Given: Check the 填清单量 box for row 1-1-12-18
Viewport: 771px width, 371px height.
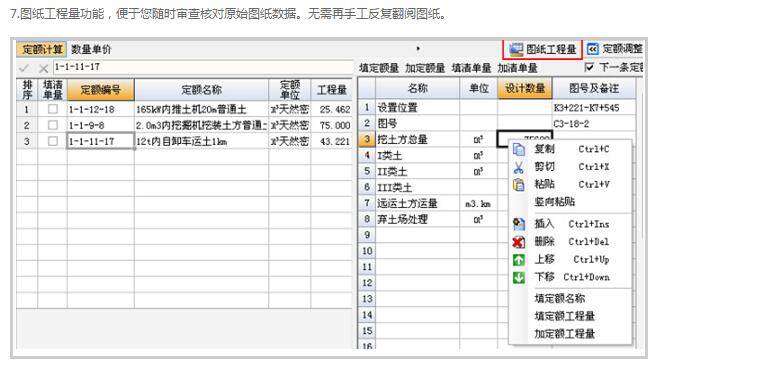Looking at the screenshot, I should [53, 109].
